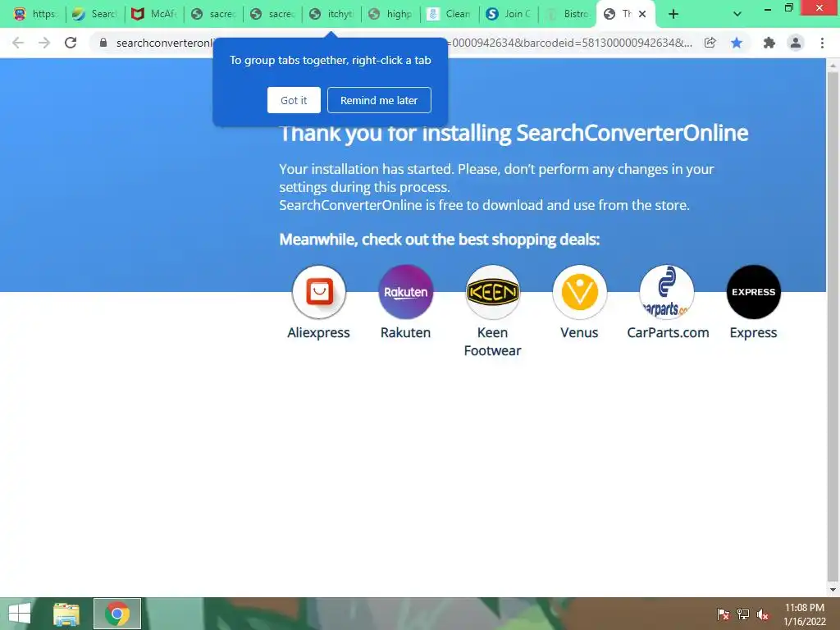Image resolution: width=840 pixels, height=630 pixels.
Task: Click the scrollbar down arrow
Action: pyautogui.click(x=833, y=590)
